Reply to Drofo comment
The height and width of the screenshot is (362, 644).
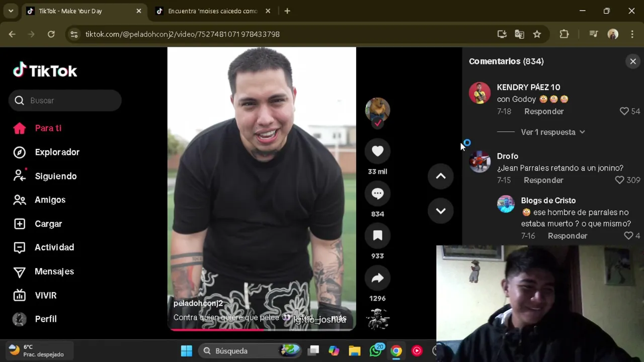(x=543, y=180)
